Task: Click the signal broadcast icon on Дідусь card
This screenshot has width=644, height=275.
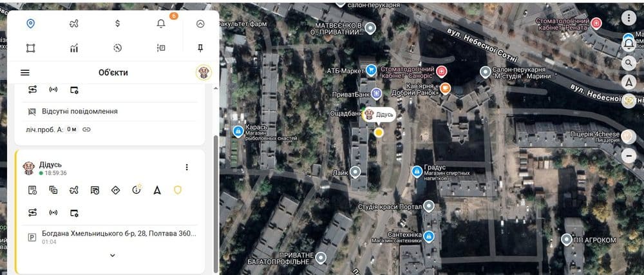Action: tap(53, 213)
